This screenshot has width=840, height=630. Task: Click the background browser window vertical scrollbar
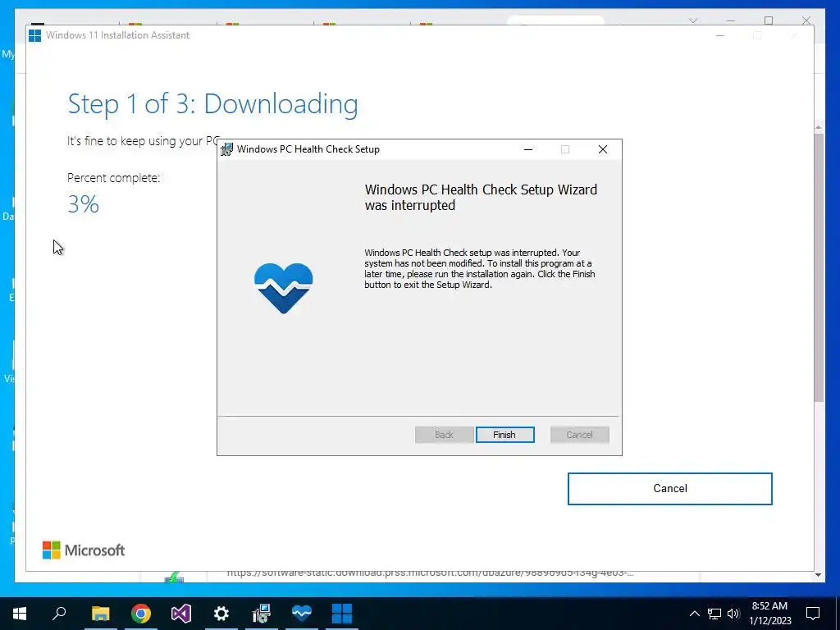[x=819, y=268]
